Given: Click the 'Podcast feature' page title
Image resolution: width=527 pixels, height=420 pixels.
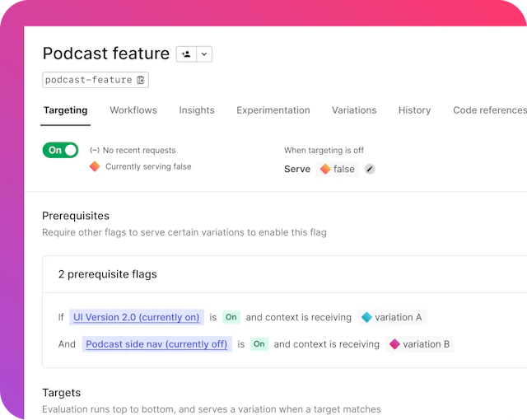Looking at the screenshot, I should coord(106,54).
